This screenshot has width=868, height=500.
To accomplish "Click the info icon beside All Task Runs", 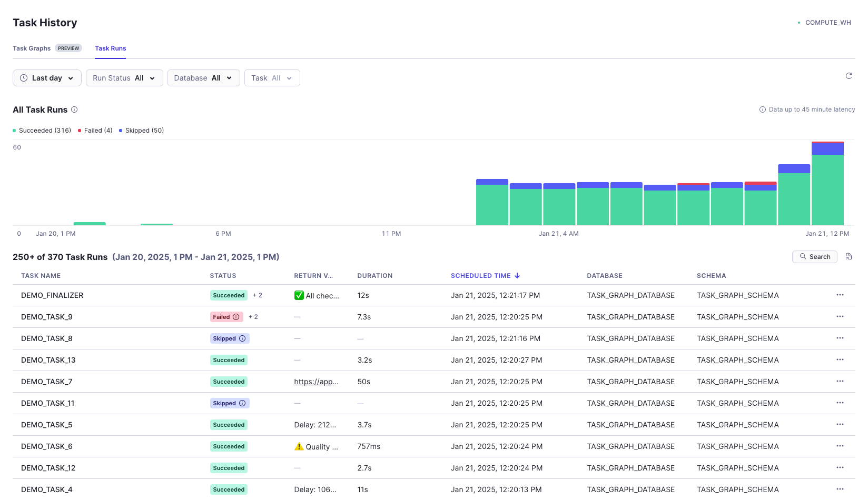I will 74,109.
